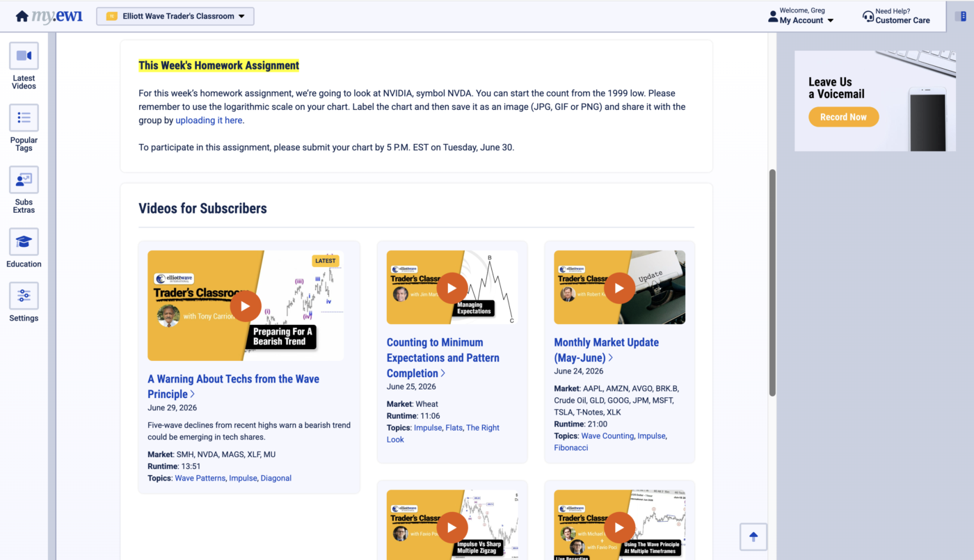Viewport: 974px width, 560px height.
Task: Click the 'This Week's Homework Assignment' heading
Action: [x=218, y=65]
